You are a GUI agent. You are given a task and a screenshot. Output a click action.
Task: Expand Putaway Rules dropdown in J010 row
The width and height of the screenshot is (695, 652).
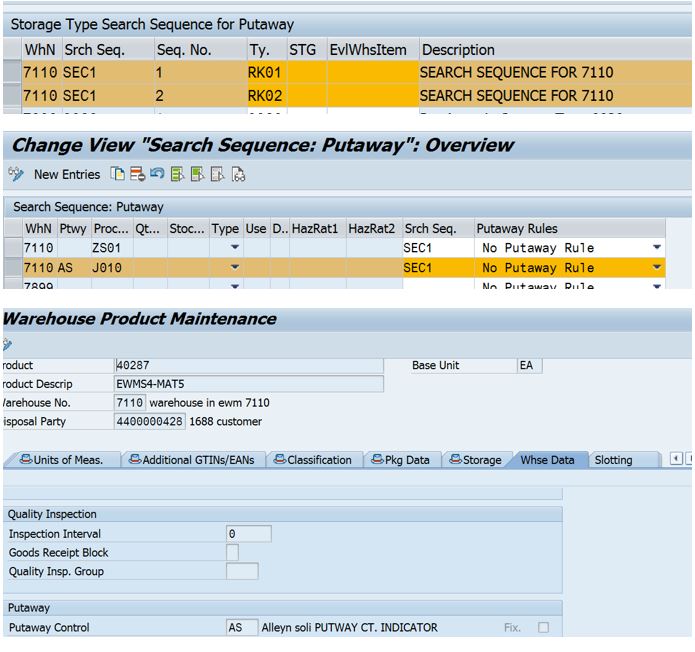tap(657, 268)
